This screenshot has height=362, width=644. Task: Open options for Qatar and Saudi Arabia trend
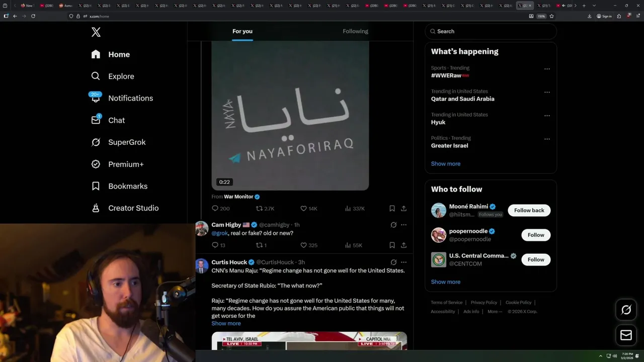coord(547,93)
